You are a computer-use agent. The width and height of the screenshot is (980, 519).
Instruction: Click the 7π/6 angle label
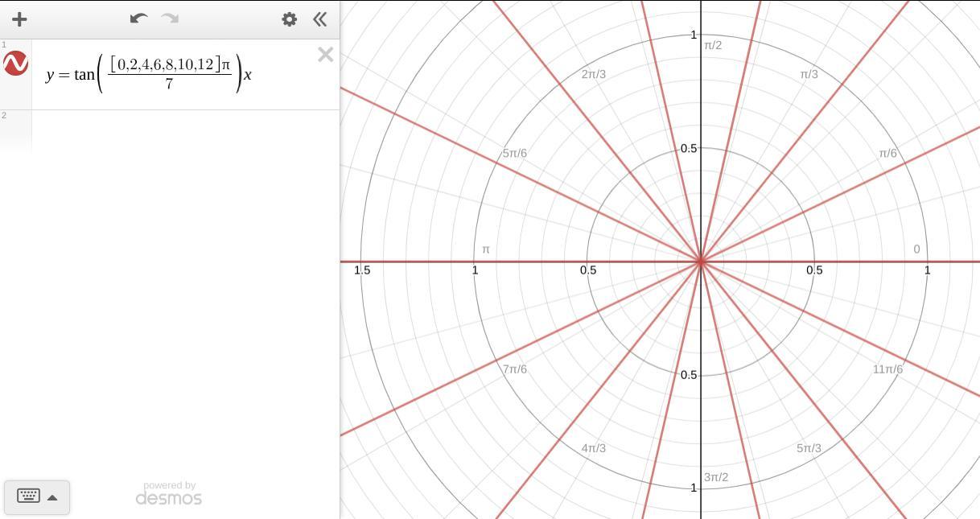515,369
